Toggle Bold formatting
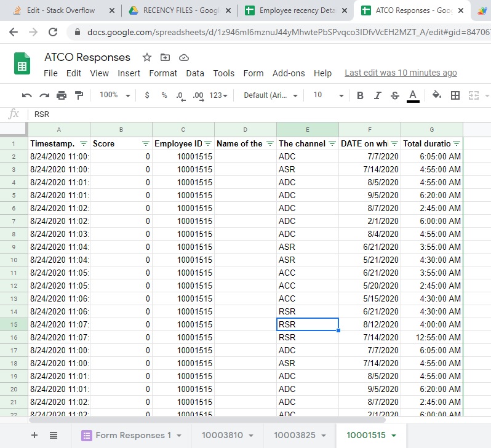491x448 pixels. (361, 95)
